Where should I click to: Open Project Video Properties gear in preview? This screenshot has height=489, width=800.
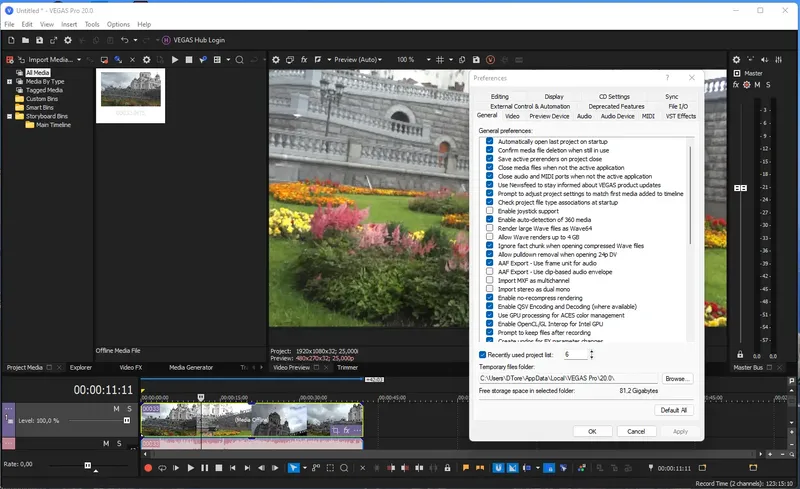(x=276, y=60)
